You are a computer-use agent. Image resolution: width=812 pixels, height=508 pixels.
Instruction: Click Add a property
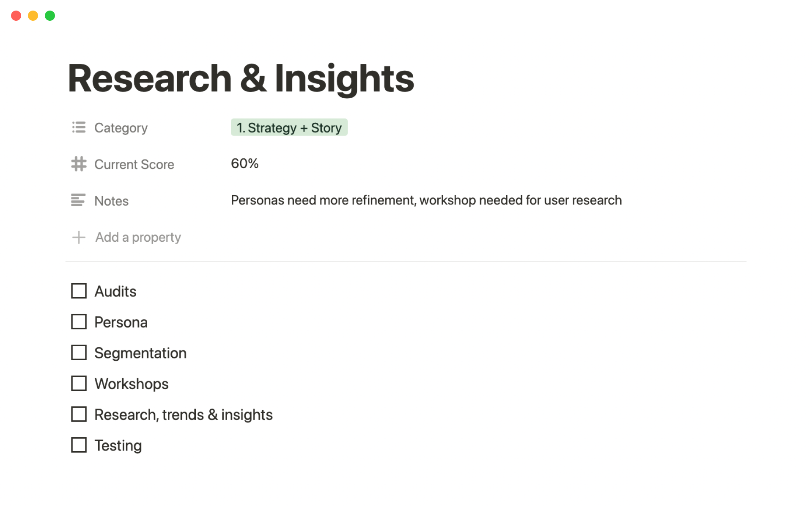point(138,237)
